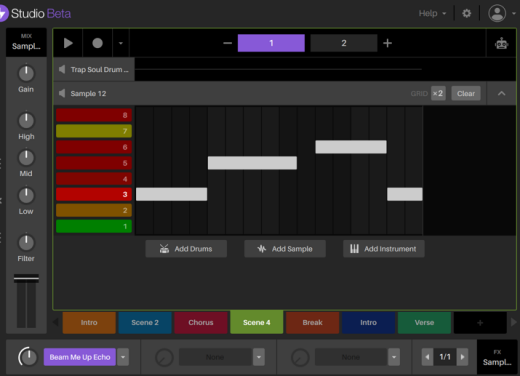Open the record options dropdown arrow

(121, 43)
